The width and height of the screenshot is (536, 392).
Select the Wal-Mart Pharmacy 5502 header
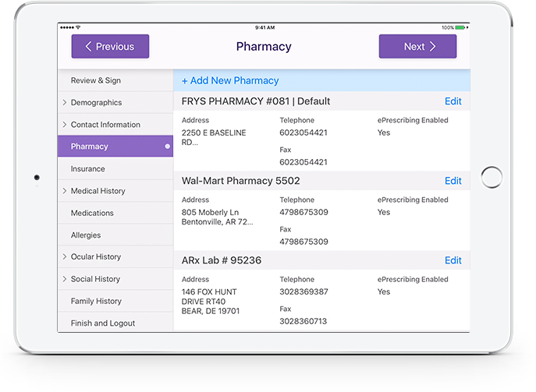click(x=240, y=181)
